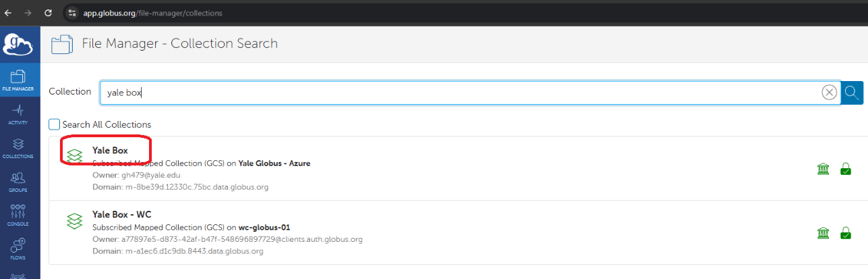Click the institution icon on Yale Box row
The height and width of the screenshot is (279, 868).
coord(823,169)
